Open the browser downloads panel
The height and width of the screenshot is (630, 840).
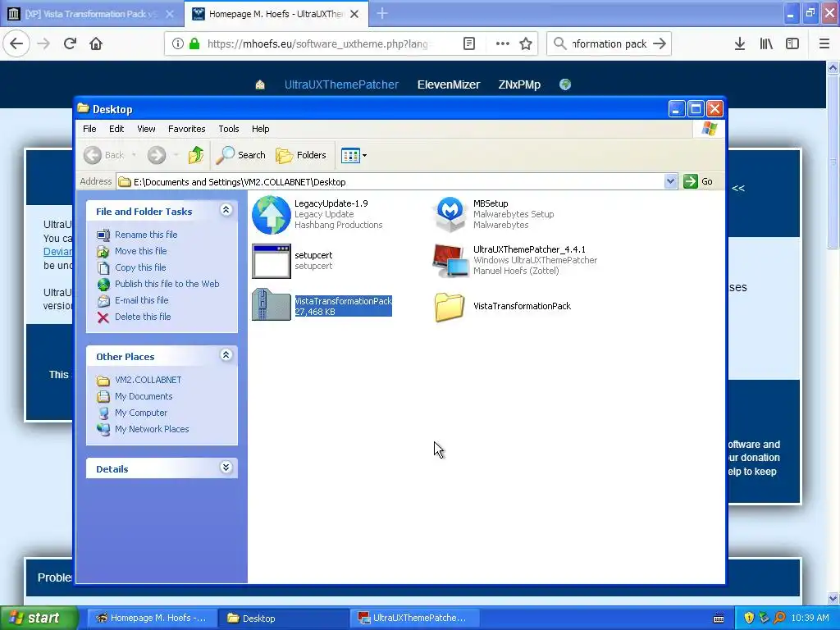pos(739,43)
